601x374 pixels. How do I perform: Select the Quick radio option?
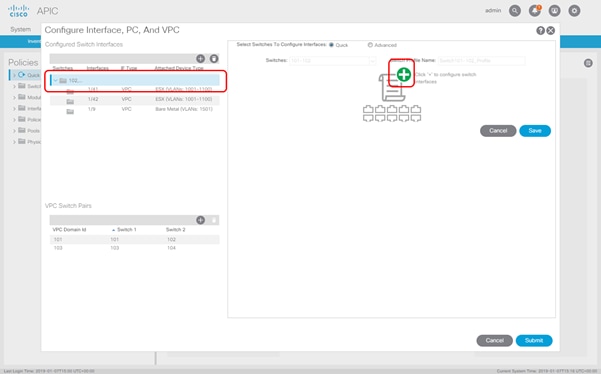pos(332,45)
